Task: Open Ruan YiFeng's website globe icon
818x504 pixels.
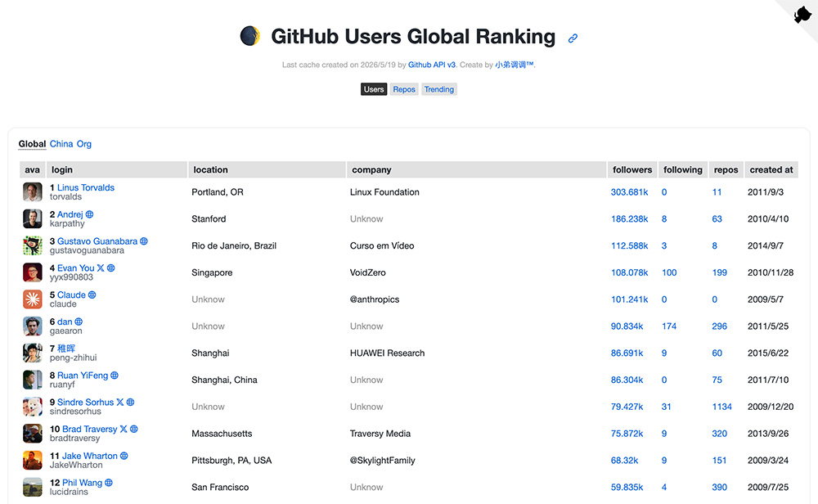Action: tap(115, 375)
